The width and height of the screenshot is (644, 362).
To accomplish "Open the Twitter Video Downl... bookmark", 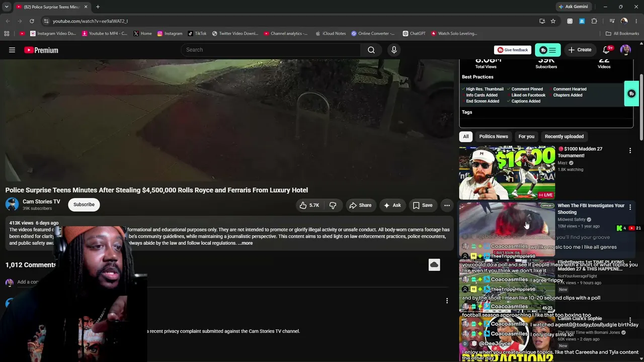I will tap(235, 34).
